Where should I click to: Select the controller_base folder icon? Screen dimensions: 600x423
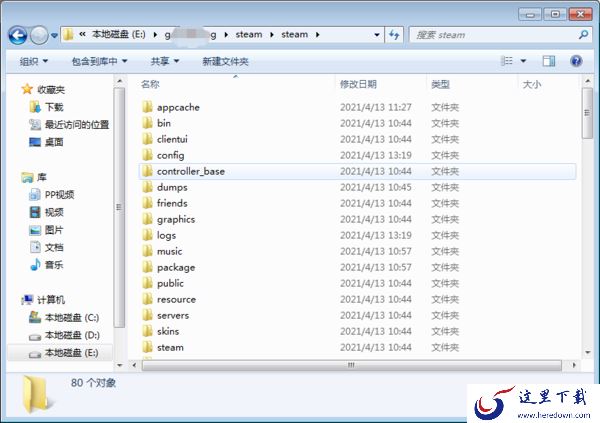click(x=147, y=171)
